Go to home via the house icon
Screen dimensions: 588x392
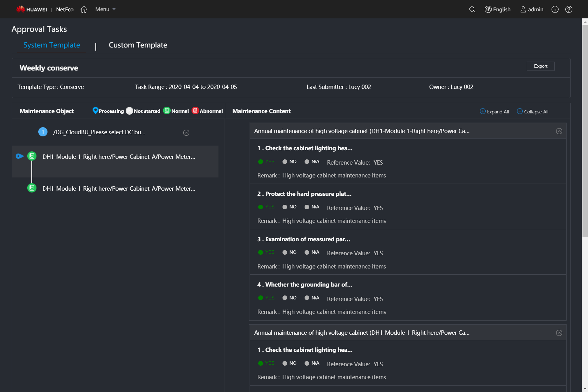click(84, 9)
